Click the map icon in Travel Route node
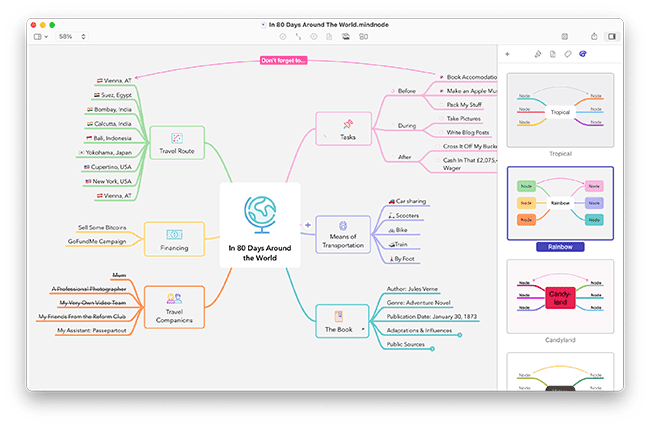650x426 pixels. click(x=177, y=138)
